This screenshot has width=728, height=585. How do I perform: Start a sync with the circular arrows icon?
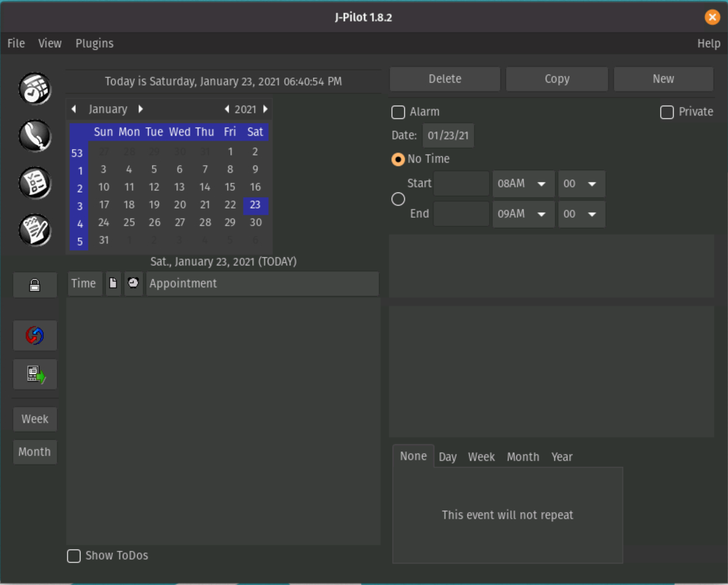tap(34, 335)
